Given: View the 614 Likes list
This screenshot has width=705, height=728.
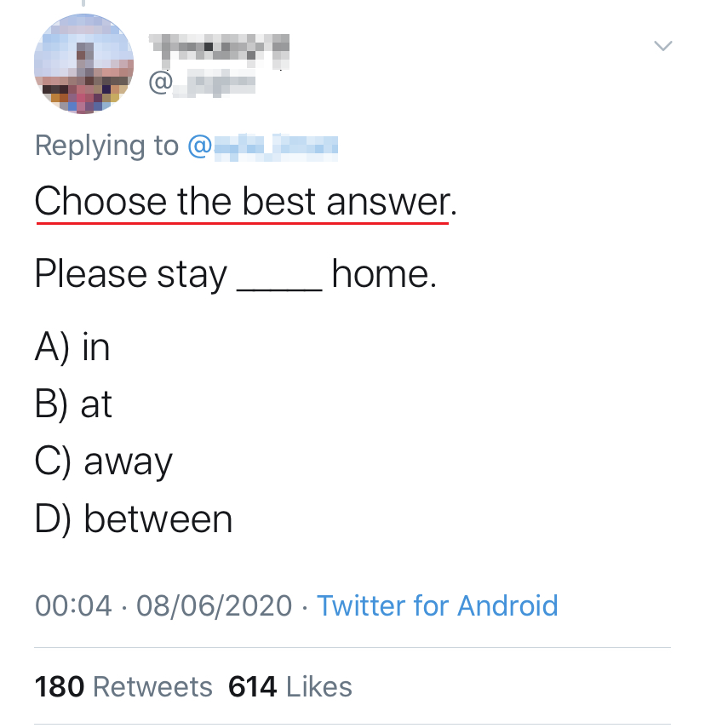Looking at the screenshot, I should tap(290, 686).
